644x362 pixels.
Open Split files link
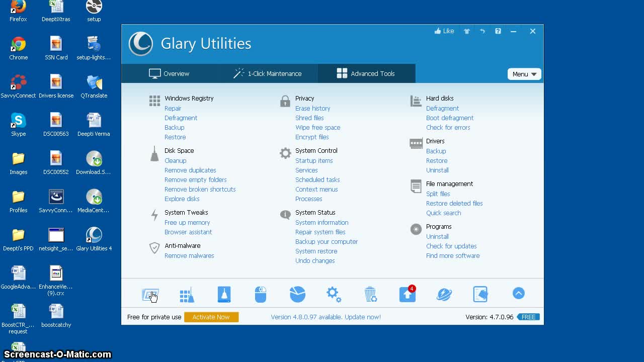[438, 194]
